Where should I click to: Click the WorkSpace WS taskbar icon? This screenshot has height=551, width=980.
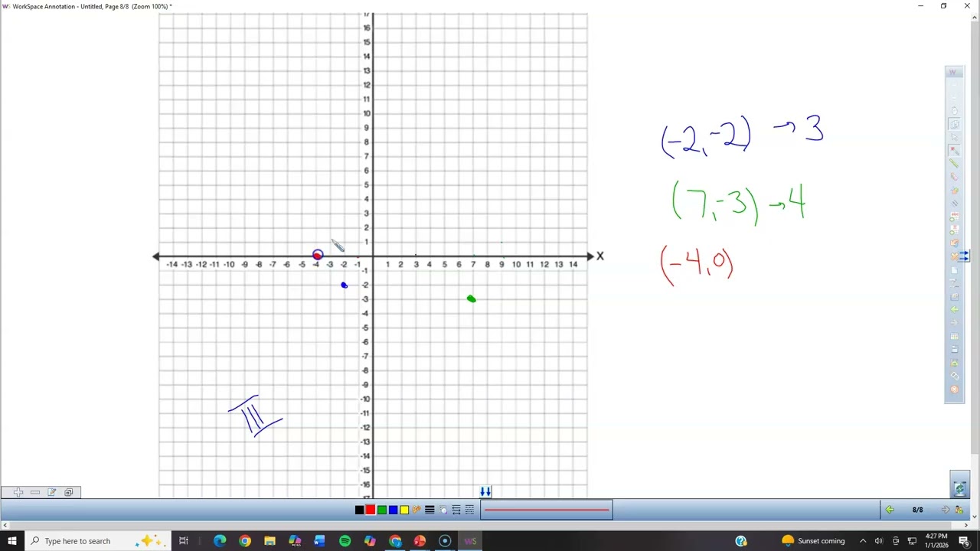point(470,541)
